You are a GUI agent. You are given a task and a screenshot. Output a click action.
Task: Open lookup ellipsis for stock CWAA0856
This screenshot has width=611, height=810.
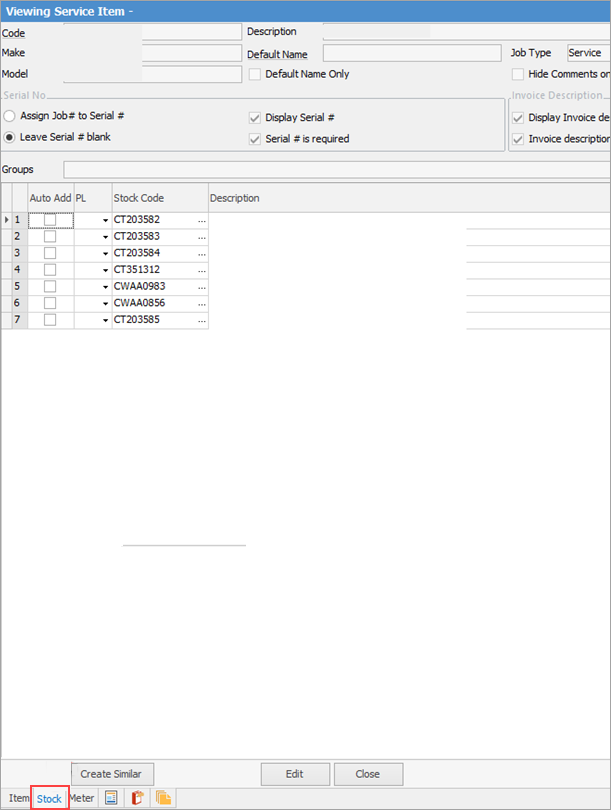(x=201, y=303)
